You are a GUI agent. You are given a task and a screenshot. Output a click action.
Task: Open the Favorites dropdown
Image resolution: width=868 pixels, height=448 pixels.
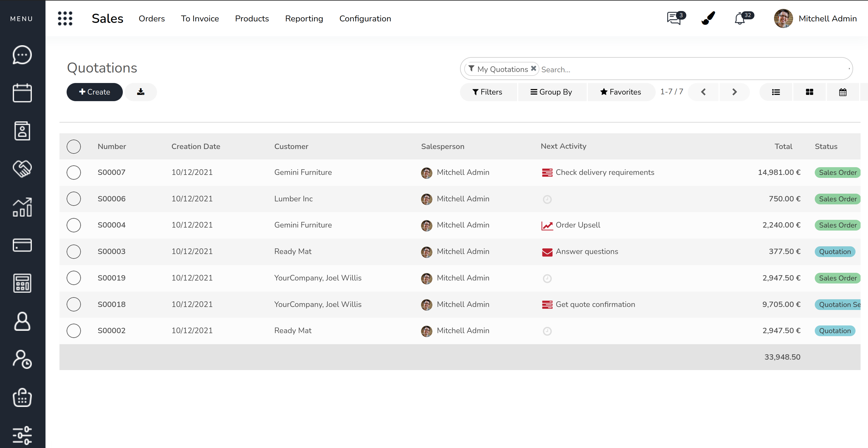621,92
